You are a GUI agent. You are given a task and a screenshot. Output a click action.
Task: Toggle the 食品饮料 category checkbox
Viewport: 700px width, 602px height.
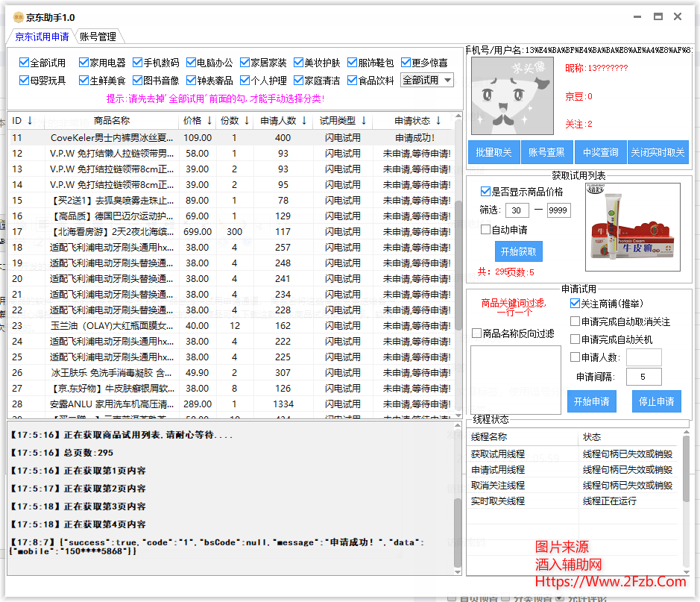pos(352,81)
